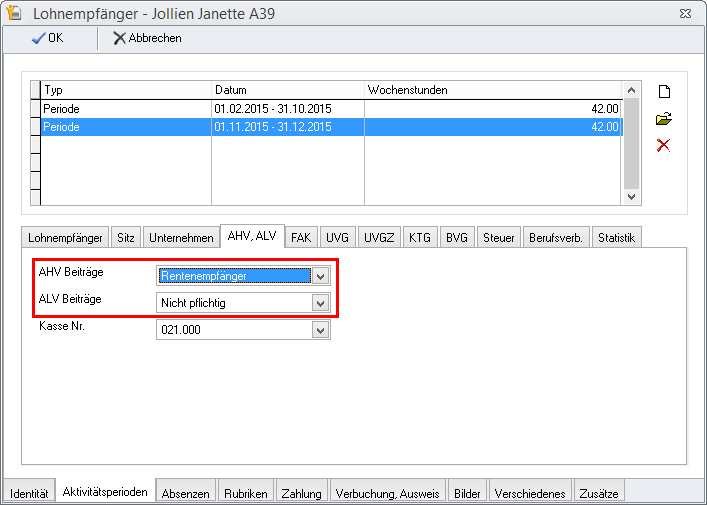Click the new period document icon

pos(662,92)
